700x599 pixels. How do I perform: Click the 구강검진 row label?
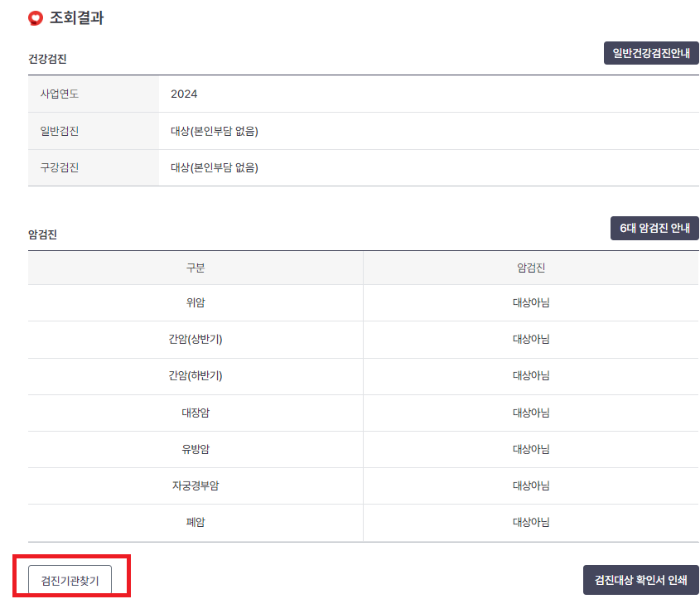click(60, 167)
